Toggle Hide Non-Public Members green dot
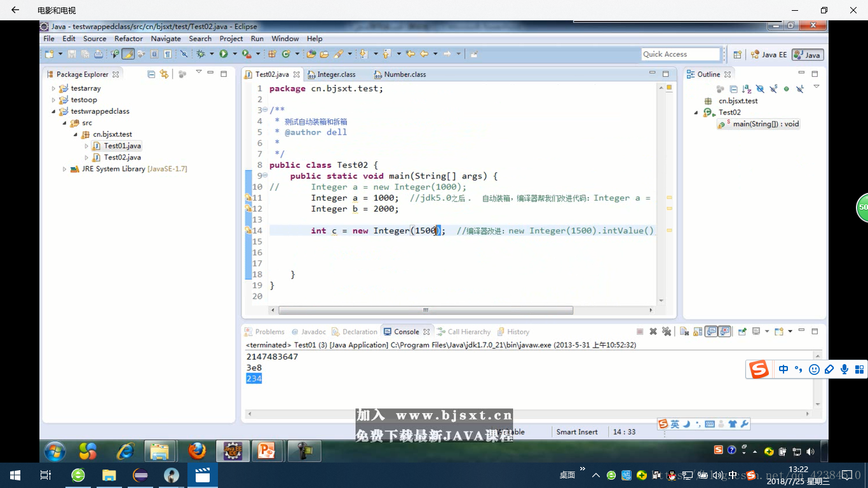 [x=787, y=90]
